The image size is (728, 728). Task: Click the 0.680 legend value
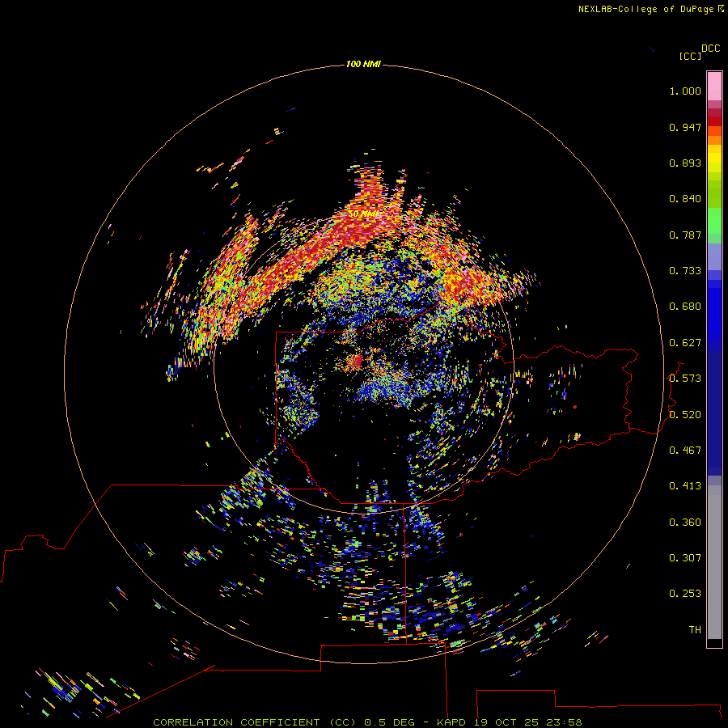pos(685,307)
